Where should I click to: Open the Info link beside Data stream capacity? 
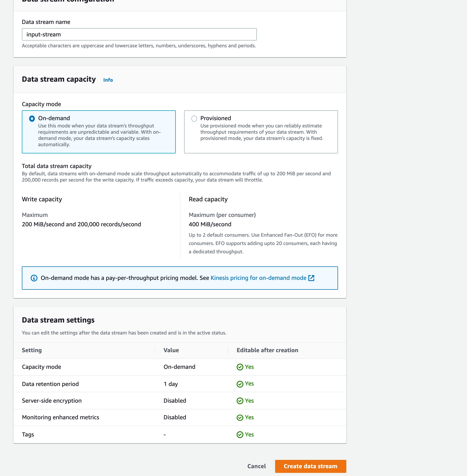[x=108, y=80]
